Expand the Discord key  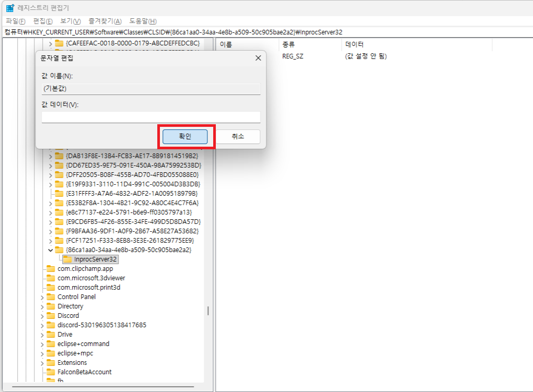42,316
